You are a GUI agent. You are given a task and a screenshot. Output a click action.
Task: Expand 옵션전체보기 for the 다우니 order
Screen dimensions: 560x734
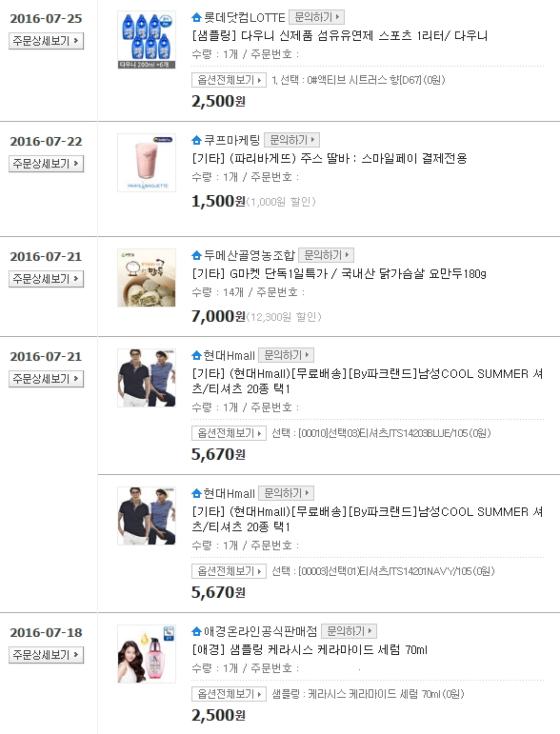pyautogui.click(x=229, y=80)
